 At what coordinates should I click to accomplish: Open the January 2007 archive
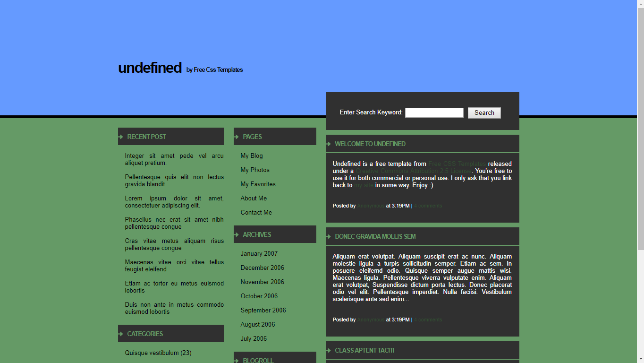click(x=259, y=253)
